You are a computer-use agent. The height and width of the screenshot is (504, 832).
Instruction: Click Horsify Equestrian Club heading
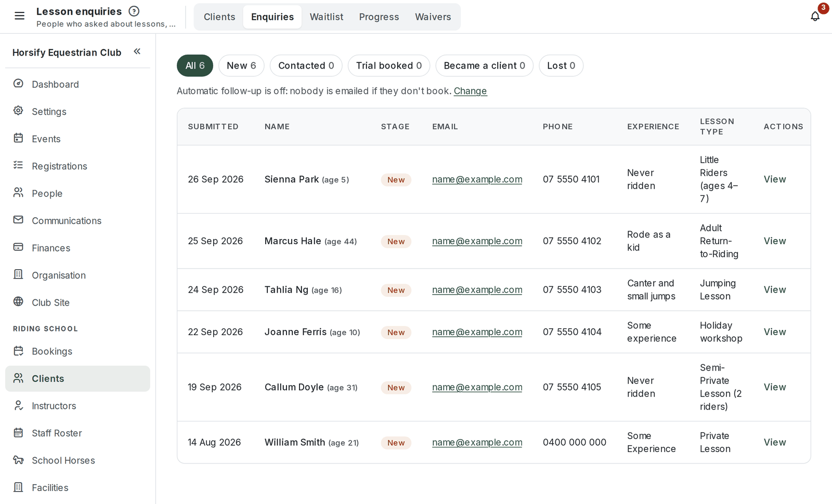[67, 52]
